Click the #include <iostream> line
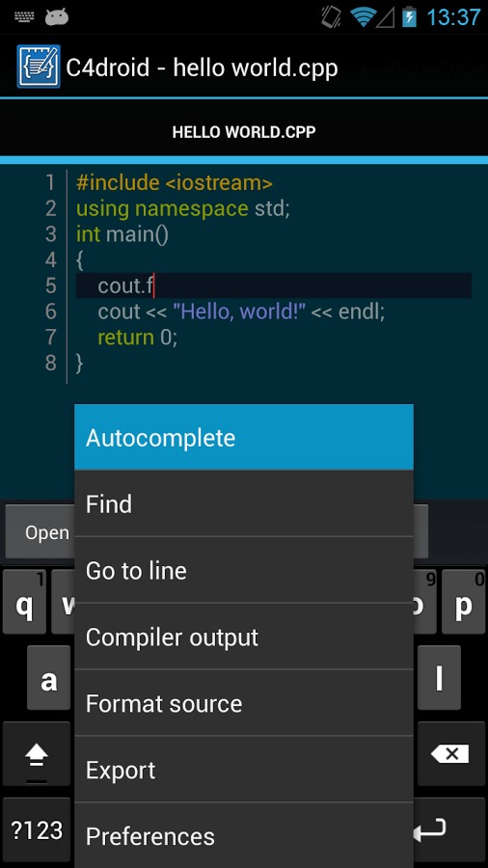This screenshot has width=488, height=868. pos(175,182)
